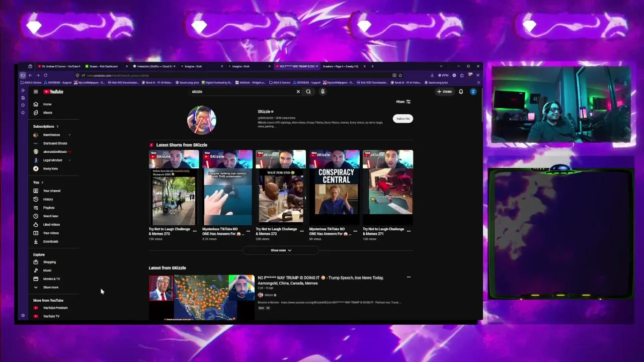Viewport: 644px width, 362px height.
Task: Play the Trump video thumbnail
Action: [202, 297]
